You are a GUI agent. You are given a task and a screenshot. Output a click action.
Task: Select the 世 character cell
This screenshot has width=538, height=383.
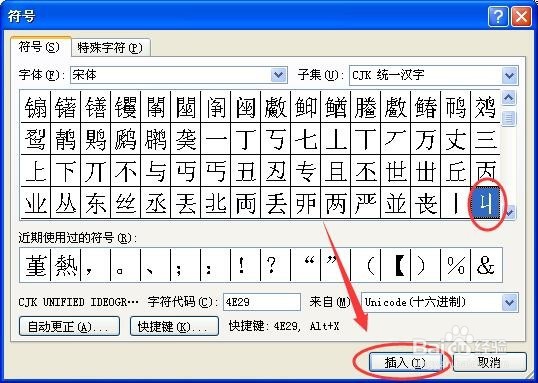coord(396,171)
